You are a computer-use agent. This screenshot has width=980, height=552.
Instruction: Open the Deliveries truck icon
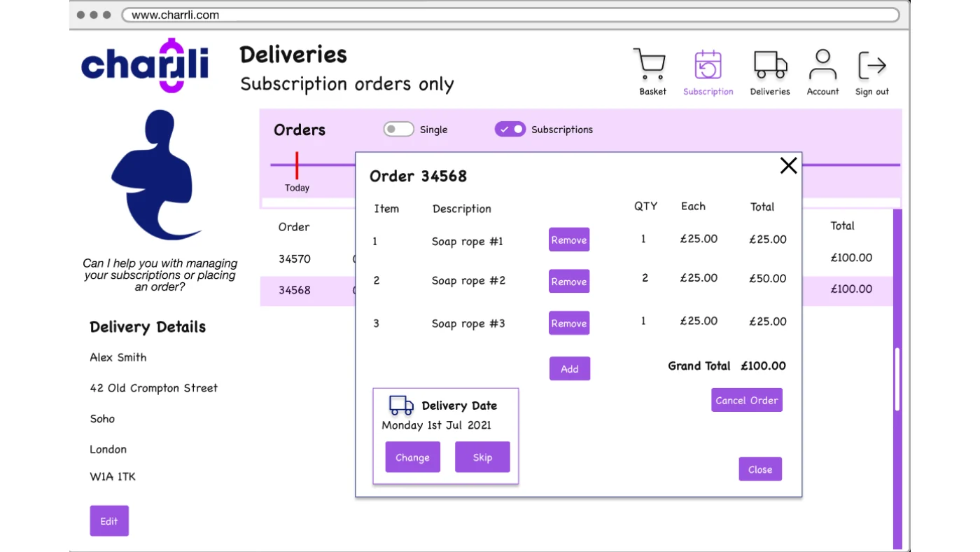(x=770, y=64)
